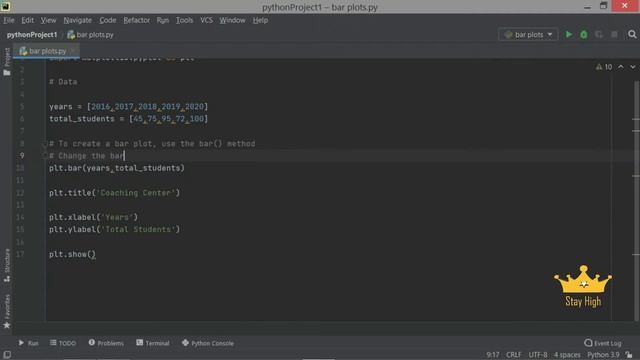Open the VCS menu
This screenshot has height=360, width=640.
(206, 20)
